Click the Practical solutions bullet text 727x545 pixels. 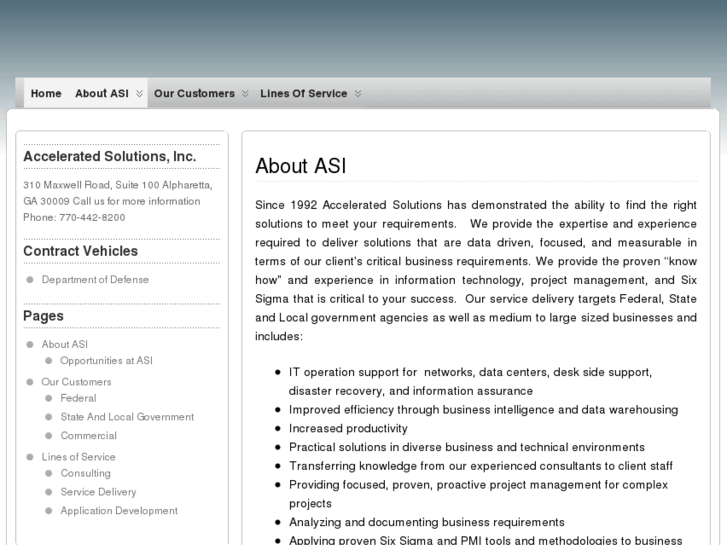coord(467,447)
